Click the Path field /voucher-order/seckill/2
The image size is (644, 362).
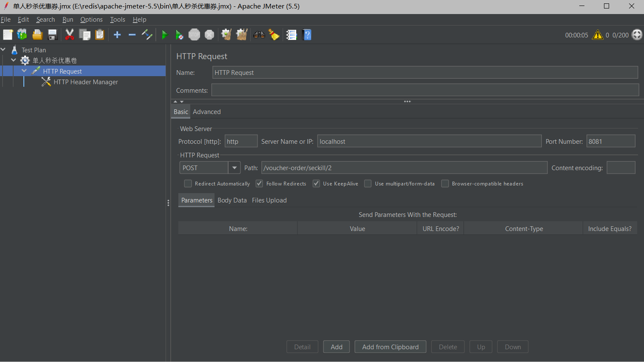pos(404,168)
